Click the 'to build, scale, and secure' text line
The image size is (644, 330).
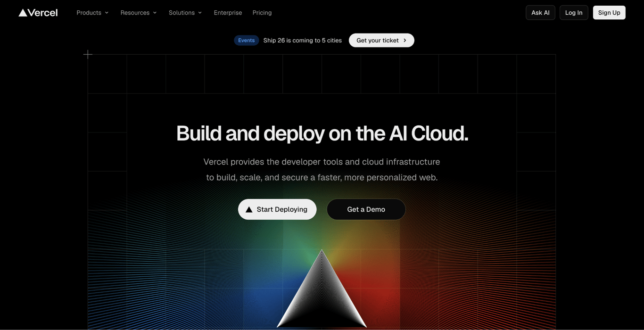point(322,178)
